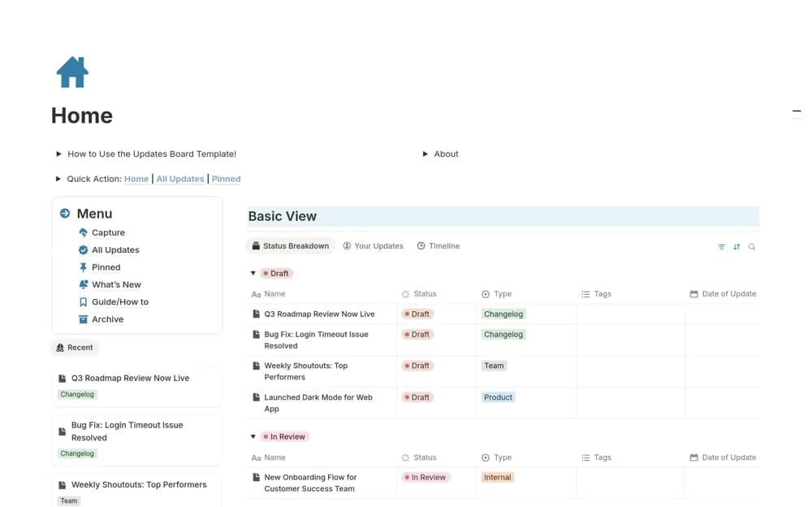The width and height of the screenshot is (812, 507).
Task: Click the In Review status cell tag
Action: tap(425, 477)
